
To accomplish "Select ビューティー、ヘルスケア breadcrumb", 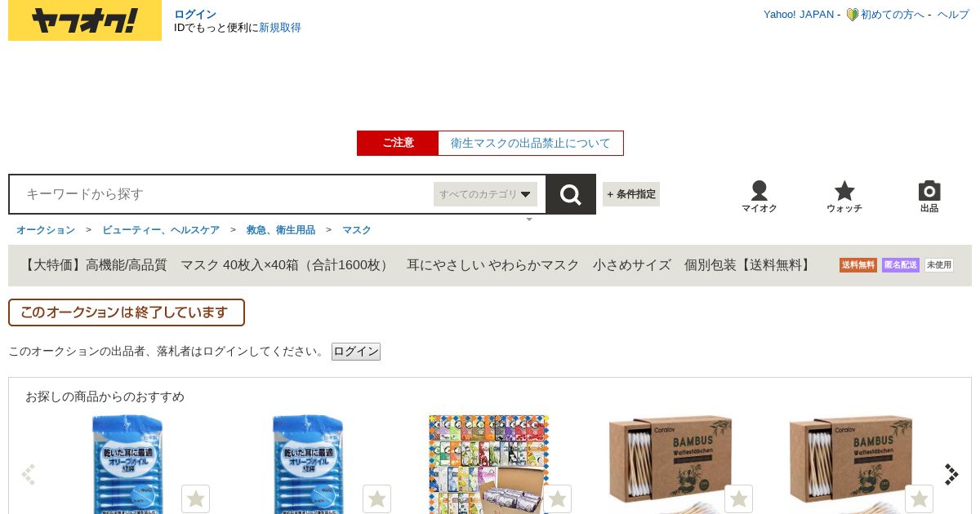I will click(161, 230).
